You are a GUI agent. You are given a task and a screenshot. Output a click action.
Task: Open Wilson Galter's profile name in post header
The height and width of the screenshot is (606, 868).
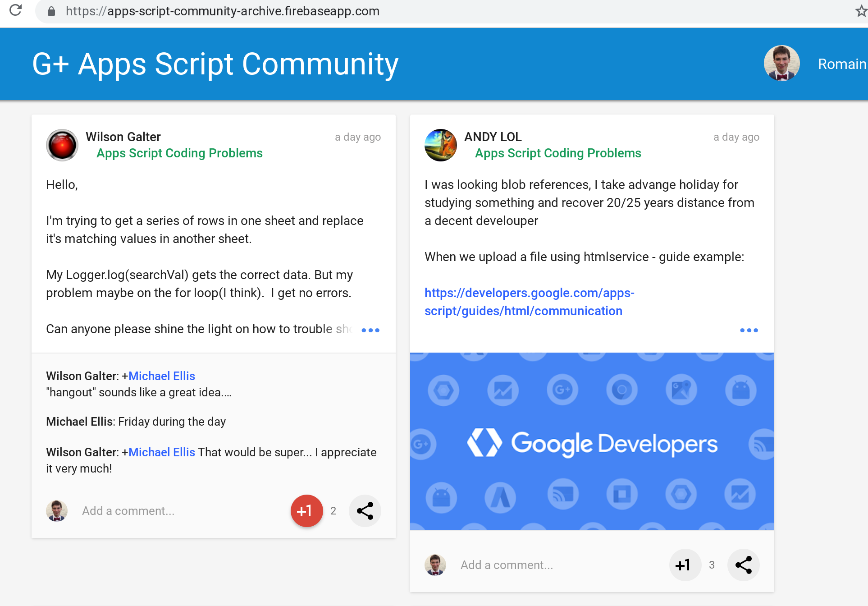click(123, 137)
